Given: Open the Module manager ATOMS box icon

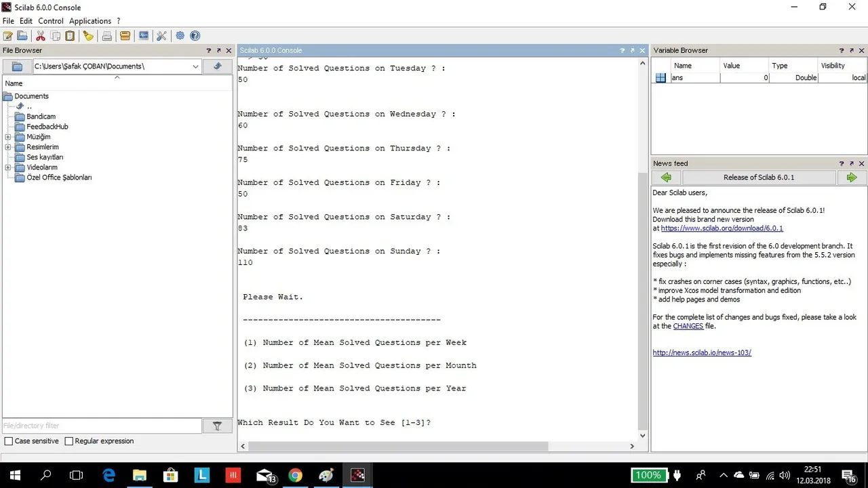Looking at the screenshot, I should tap(125, 36).
